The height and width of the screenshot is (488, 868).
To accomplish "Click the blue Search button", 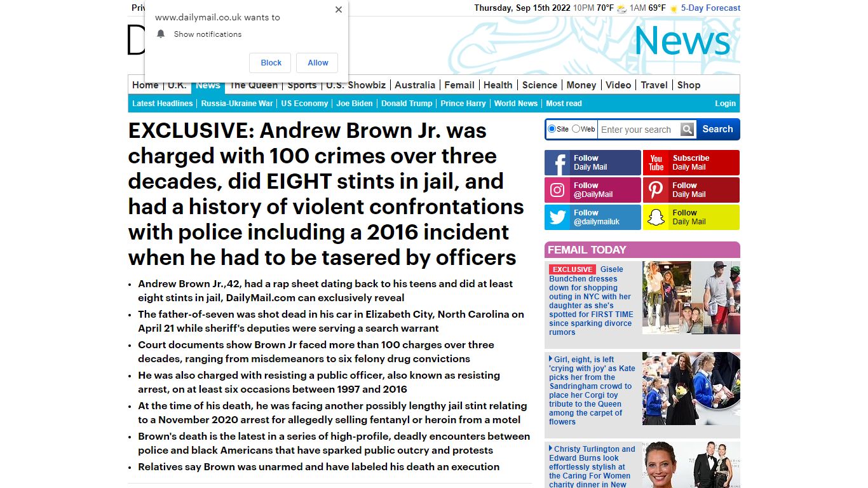I will (x=717, y=129).
